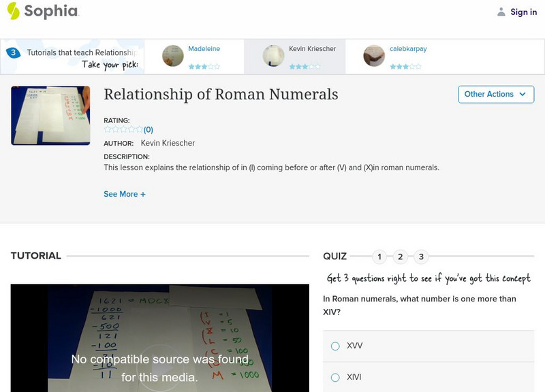Click the Sophia leaf logo
Viewport: 545px width, 392px height.
12,12
